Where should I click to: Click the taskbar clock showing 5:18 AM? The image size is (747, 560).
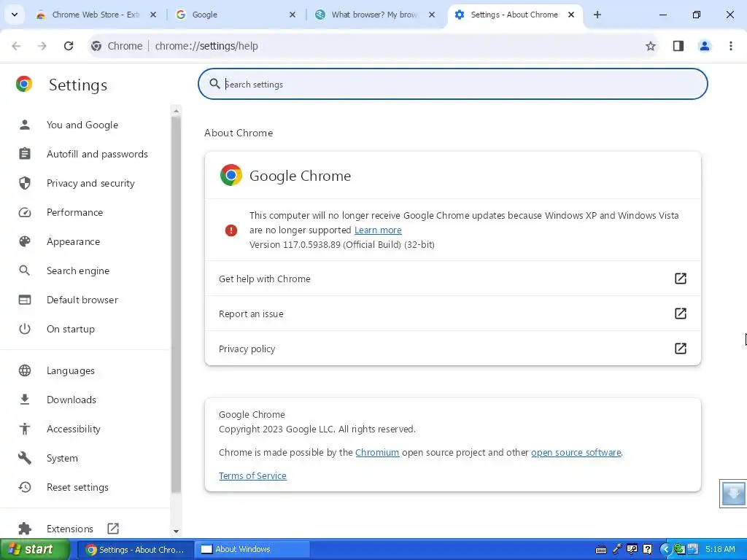[720, 549]
